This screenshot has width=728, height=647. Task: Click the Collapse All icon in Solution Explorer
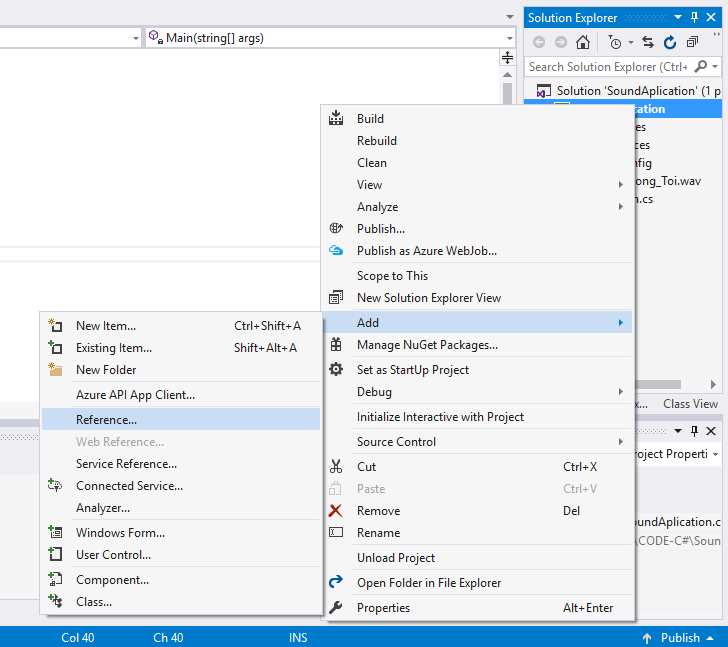692,42
